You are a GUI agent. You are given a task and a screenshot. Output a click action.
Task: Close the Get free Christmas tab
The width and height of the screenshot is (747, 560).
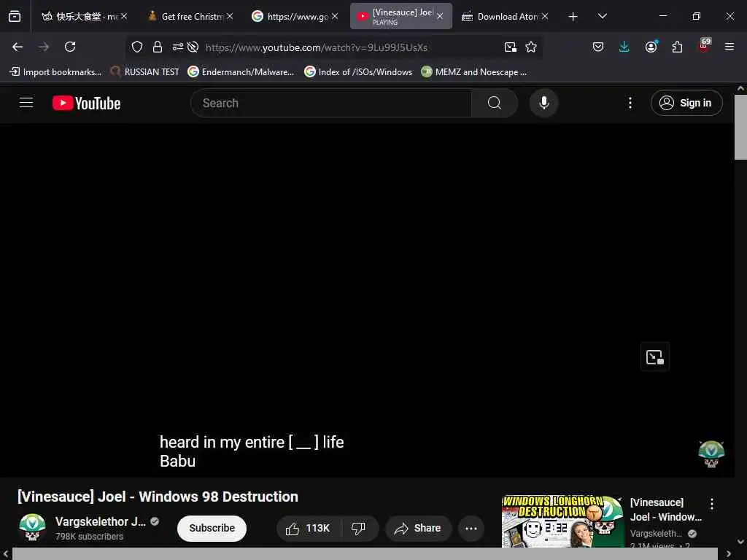pos(230,16)
